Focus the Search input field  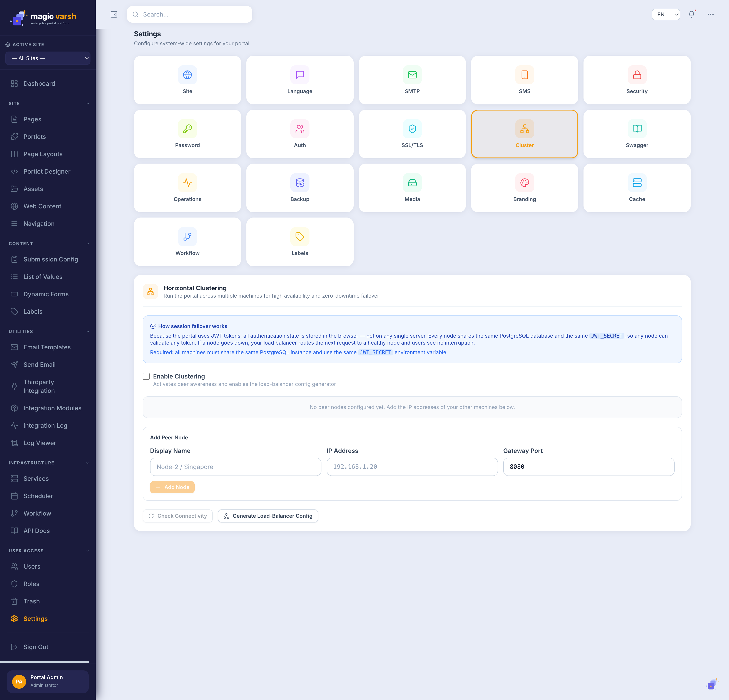190,15
